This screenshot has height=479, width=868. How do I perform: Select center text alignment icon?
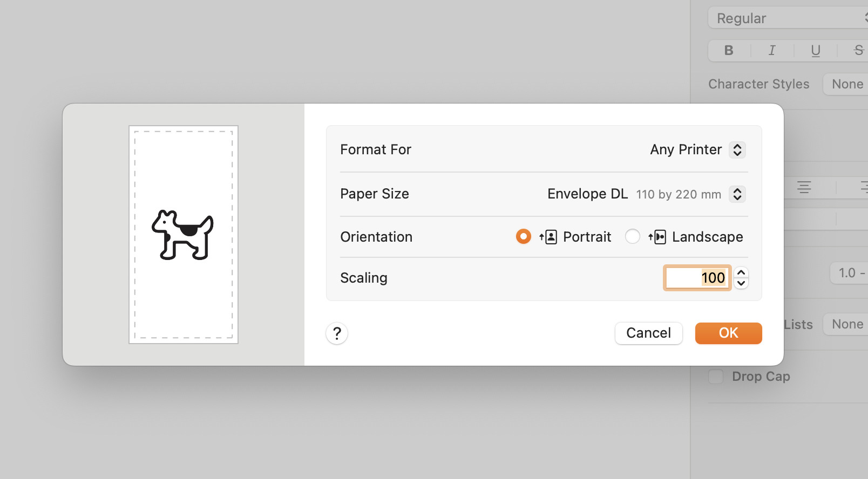(804, 187)
